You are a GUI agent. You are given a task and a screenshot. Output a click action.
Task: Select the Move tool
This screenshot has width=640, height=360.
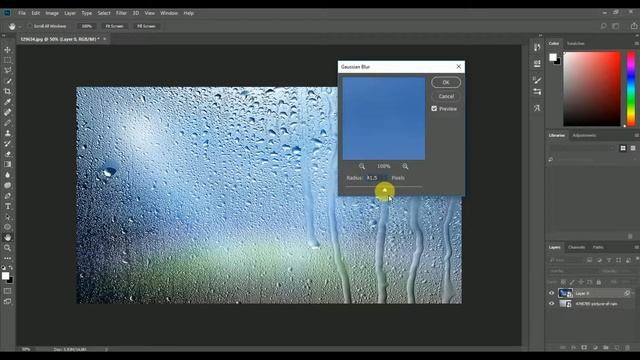point(8,50)
